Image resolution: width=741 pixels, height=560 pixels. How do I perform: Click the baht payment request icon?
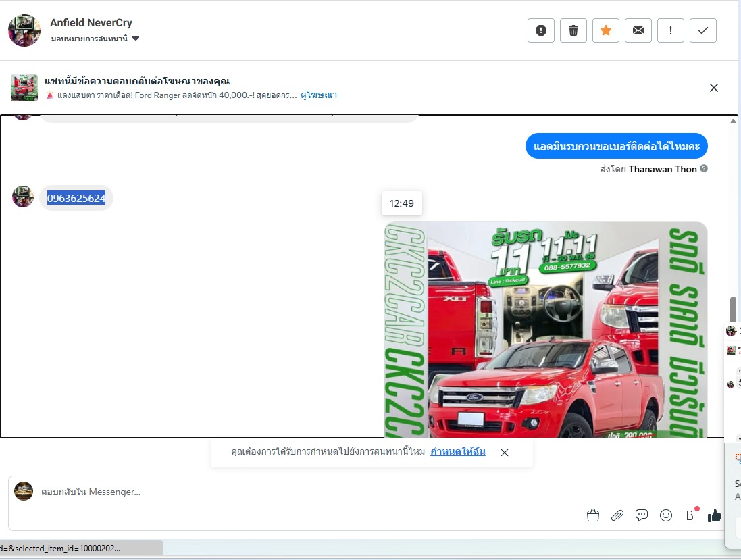(x=690, y=515)
